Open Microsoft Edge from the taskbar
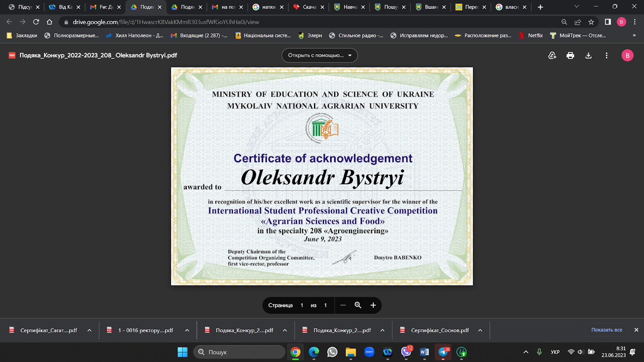Image resolution: width=644 pixels, height=362 pixels. click(x=314, y=352)
